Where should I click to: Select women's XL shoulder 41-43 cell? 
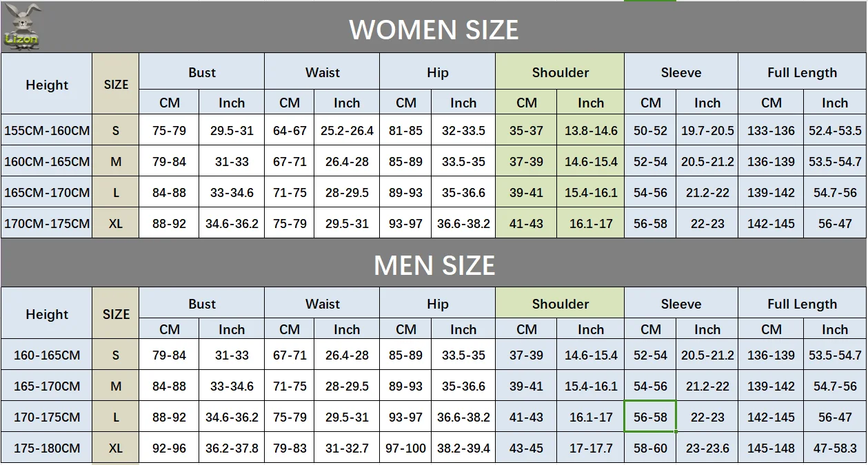click(x=526, y=223)
